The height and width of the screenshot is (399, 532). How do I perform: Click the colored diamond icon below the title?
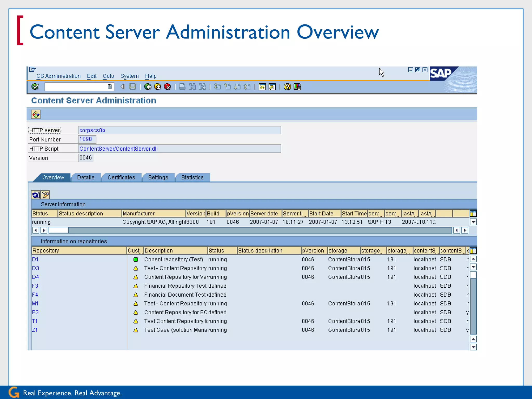[36, 114]
